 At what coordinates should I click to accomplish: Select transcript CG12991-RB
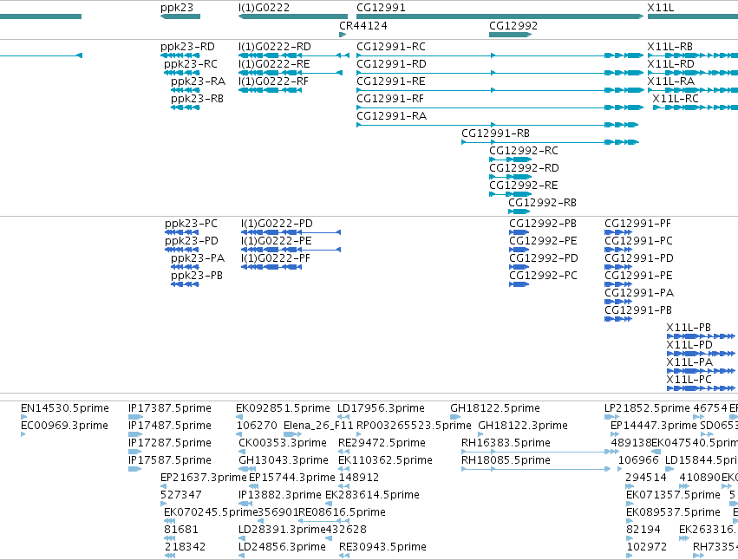pyautogui.click(x=495, y=133)
